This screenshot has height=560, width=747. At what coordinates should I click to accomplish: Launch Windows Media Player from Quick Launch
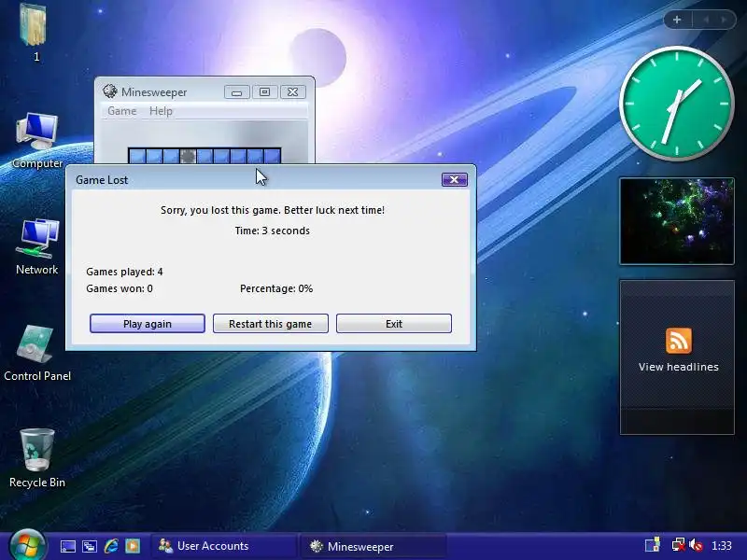pyautogui.click(x=133, y=546)
